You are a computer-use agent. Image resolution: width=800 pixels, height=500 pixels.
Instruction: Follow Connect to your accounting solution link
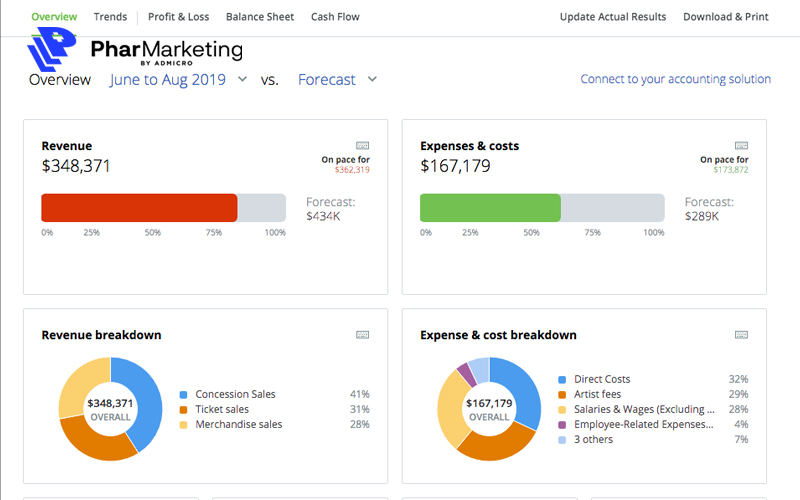point(675,79)
